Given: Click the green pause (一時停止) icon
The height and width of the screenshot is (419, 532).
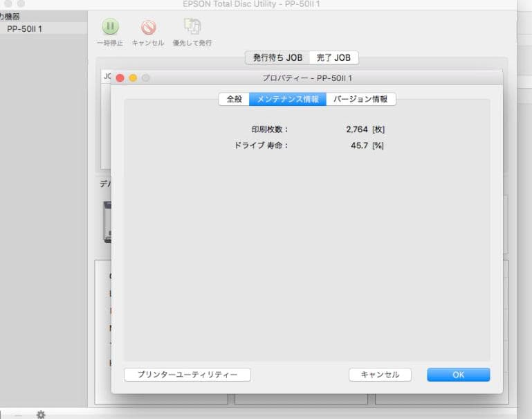Looking at the screenshot, I should (x=110, y=26).
